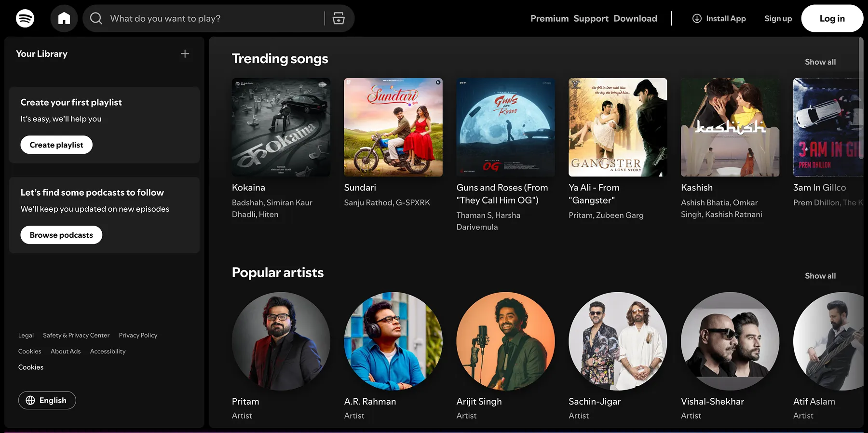868x433 pixels.
Task: Open the Popular artists heading
Action: point(278,272)
